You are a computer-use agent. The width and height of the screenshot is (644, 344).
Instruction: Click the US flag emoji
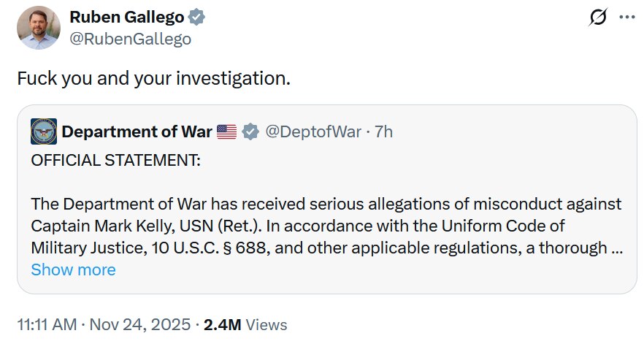click(226, 132)
